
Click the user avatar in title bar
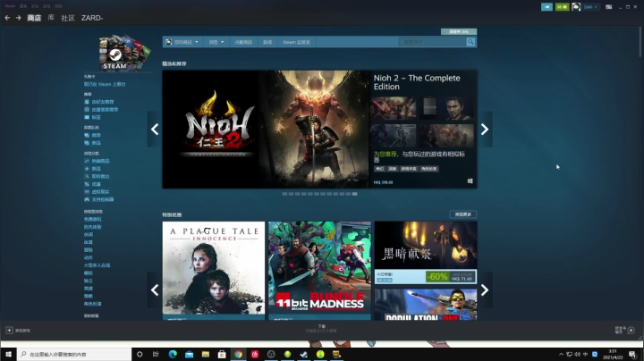576,7
